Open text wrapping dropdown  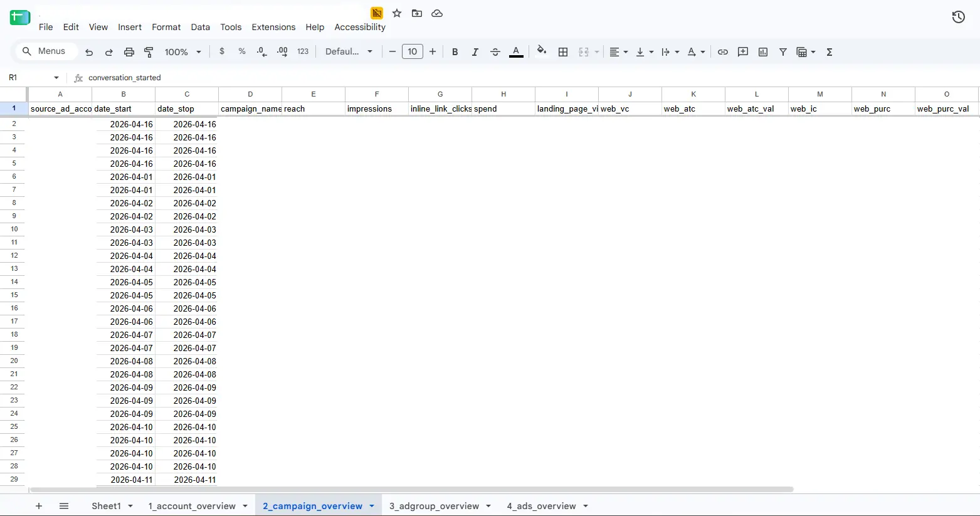click(670, 52)
